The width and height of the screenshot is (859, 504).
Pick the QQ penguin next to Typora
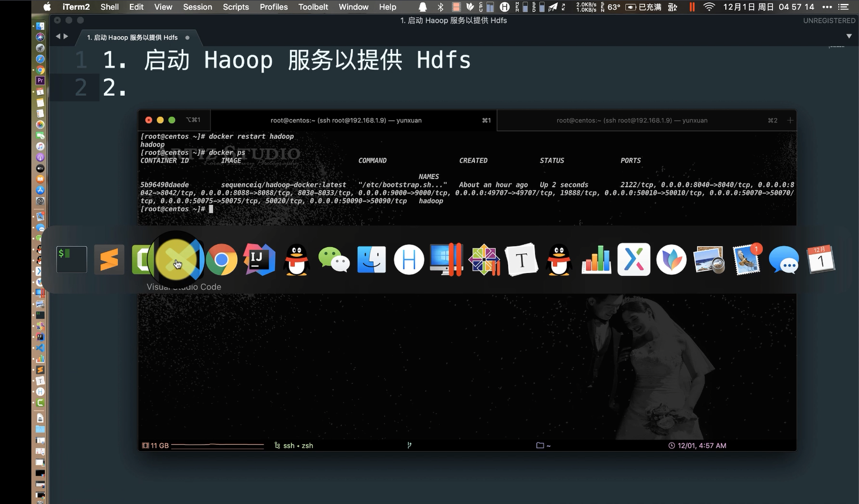point(559,260)
